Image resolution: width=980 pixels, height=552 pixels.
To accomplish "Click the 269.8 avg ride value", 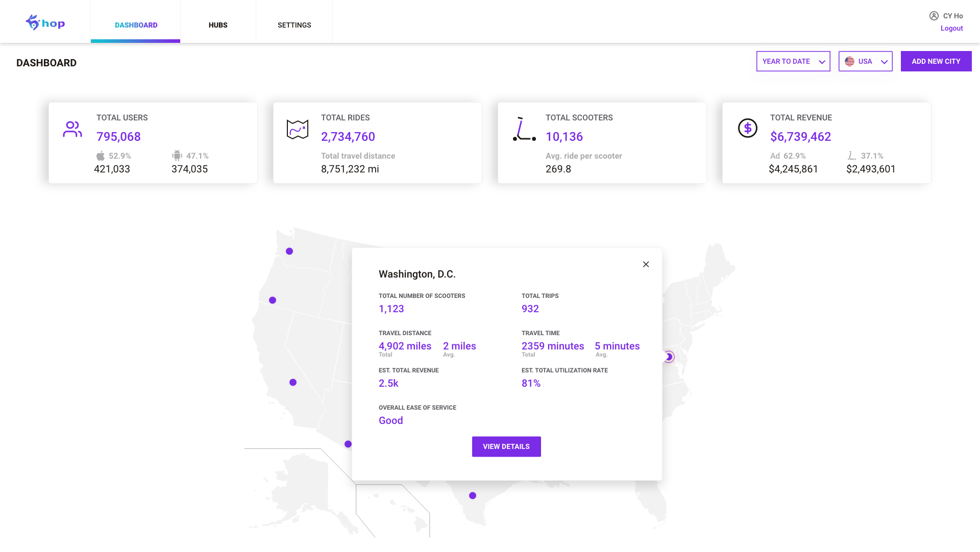I will (x=558, y=169).
